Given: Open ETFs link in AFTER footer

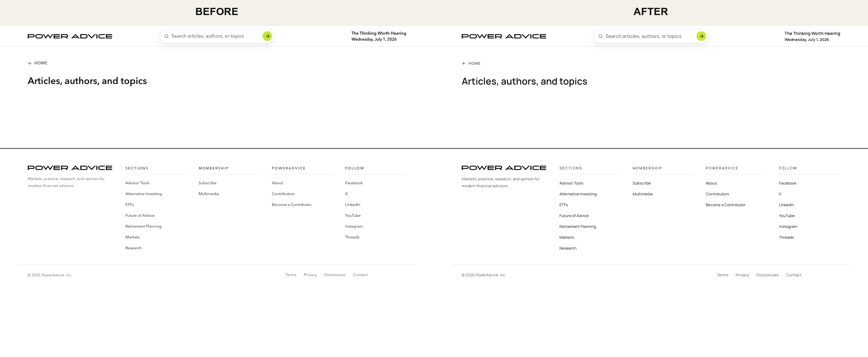Looking at the screenshot, I should pos(563,205).
